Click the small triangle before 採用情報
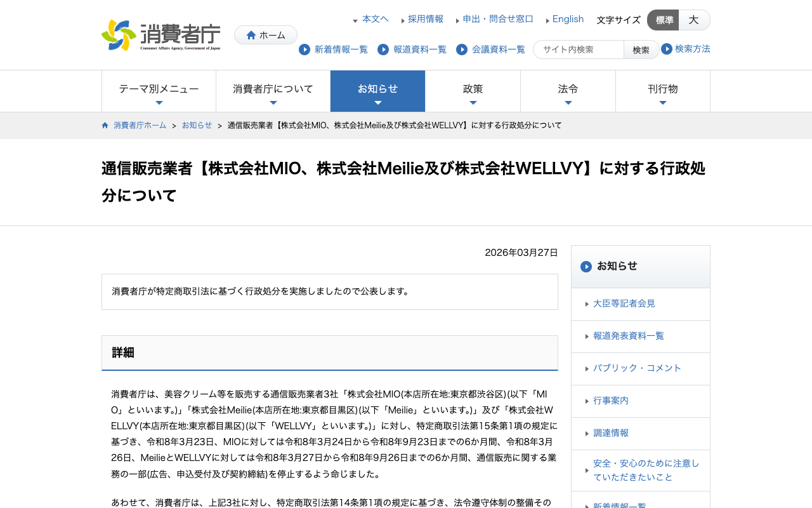 click(x=403, y=21)
